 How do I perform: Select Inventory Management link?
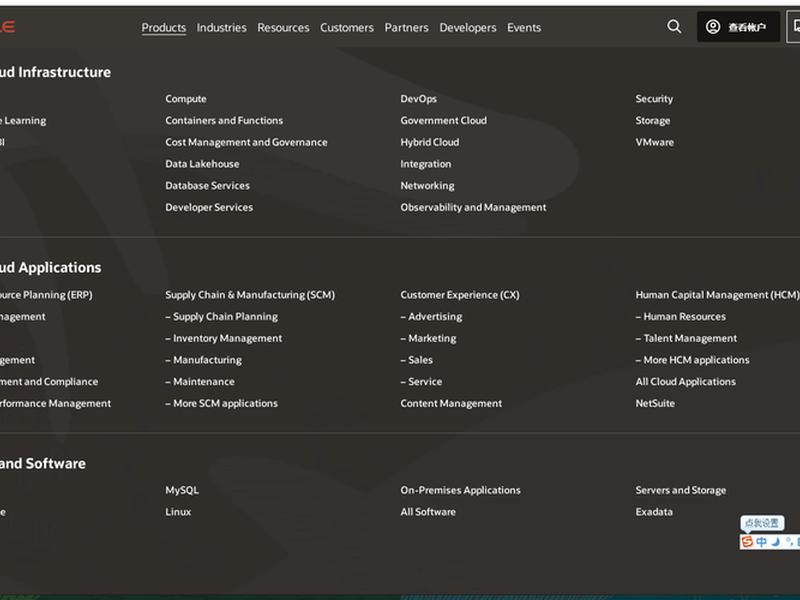(x=223, y=338)
